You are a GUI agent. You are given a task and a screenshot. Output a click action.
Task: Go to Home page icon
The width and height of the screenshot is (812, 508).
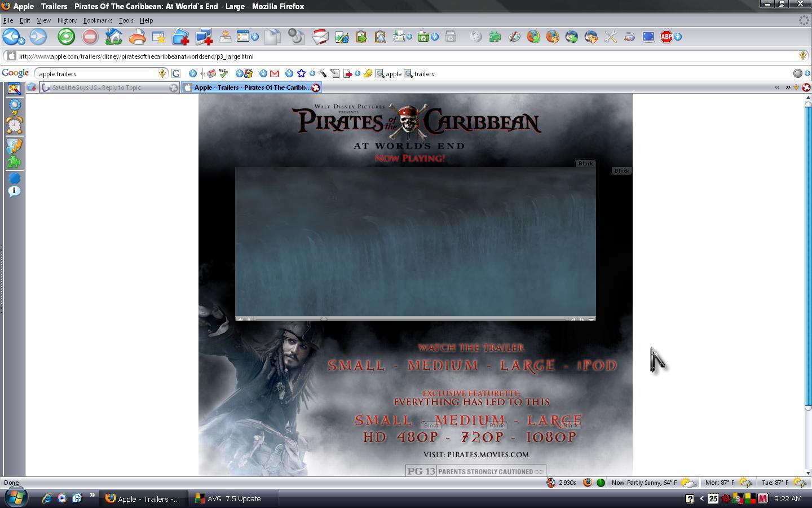coord(113,37)
